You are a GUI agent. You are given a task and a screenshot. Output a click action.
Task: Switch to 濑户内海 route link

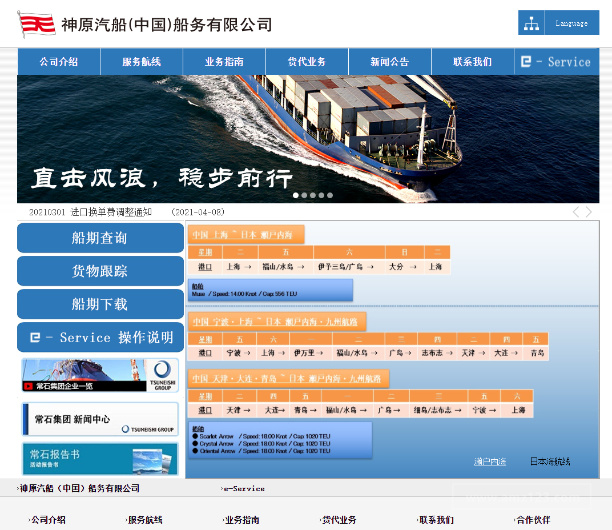pos(490,462)
